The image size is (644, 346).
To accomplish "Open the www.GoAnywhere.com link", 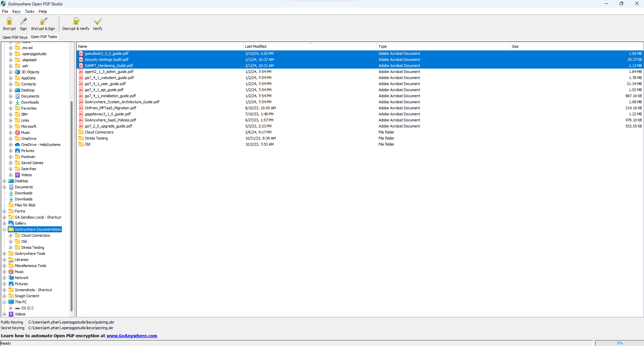I will coord(131,335).
